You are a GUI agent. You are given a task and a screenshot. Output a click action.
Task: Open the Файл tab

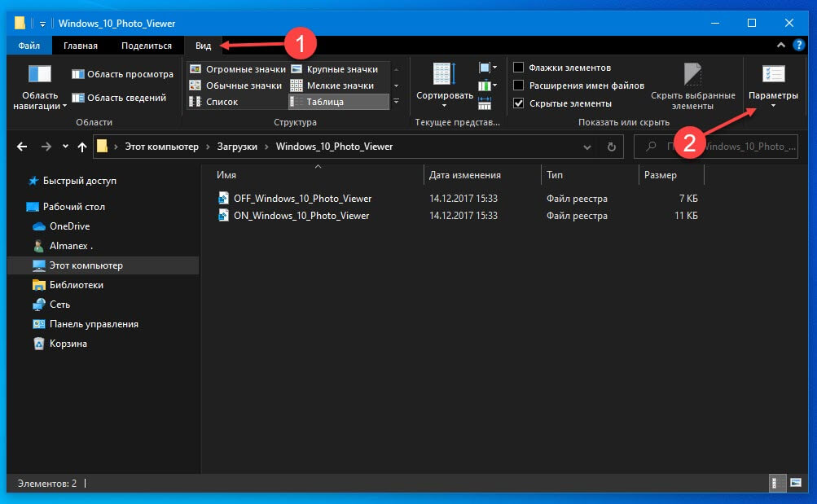[x=29, y=46]
